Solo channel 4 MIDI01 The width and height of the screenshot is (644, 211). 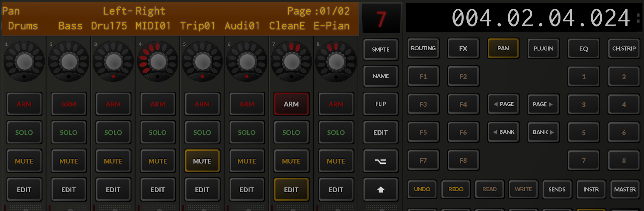point(158,133)
